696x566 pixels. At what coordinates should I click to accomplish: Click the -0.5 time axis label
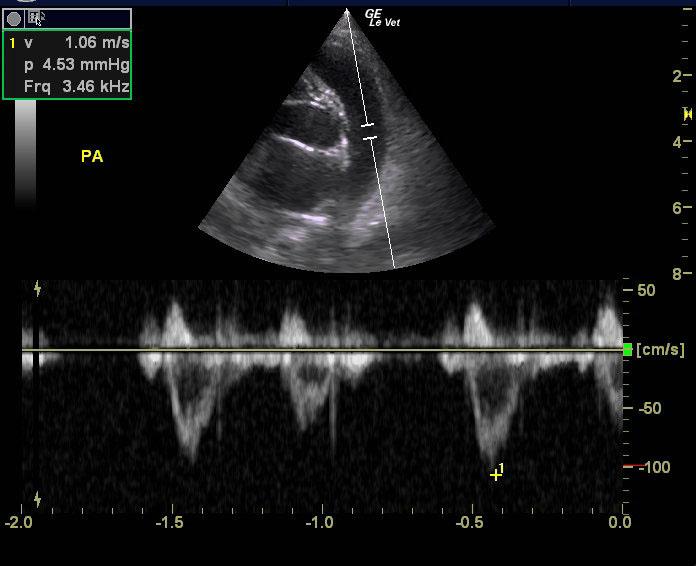coord(470,522)
